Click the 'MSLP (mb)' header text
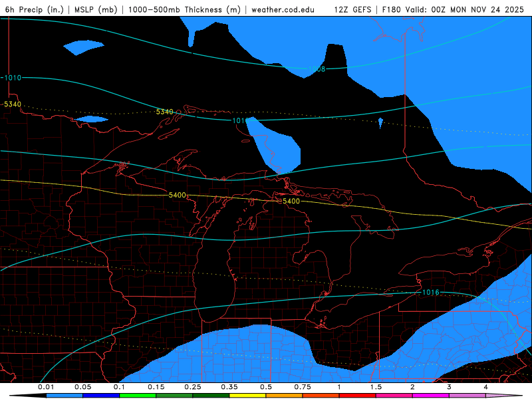The height and width of the screenshot is (399, 532). pos(96,9)
